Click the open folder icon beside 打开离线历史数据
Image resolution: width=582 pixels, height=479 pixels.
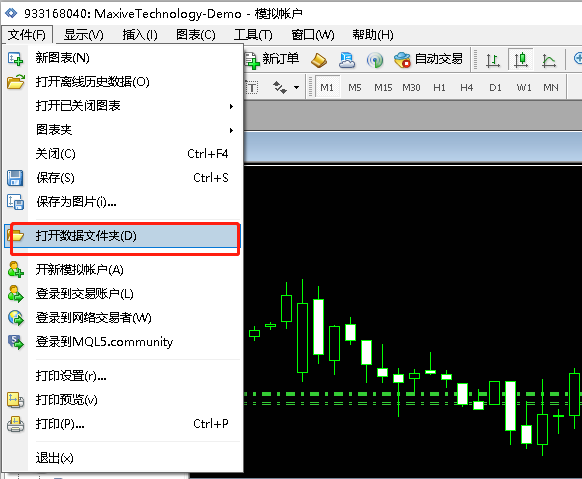[x=16, y=82]
